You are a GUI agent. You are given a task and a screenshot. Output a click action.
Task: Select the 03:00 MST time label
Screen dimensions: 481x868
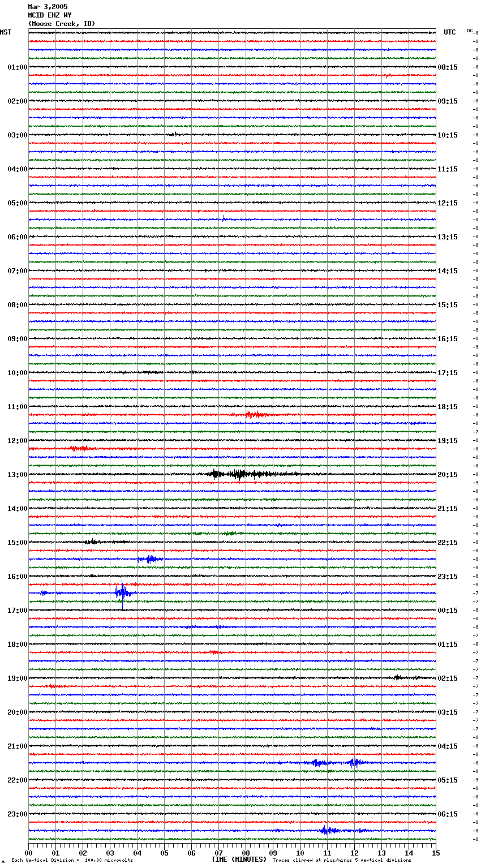(x=18, y=135)
